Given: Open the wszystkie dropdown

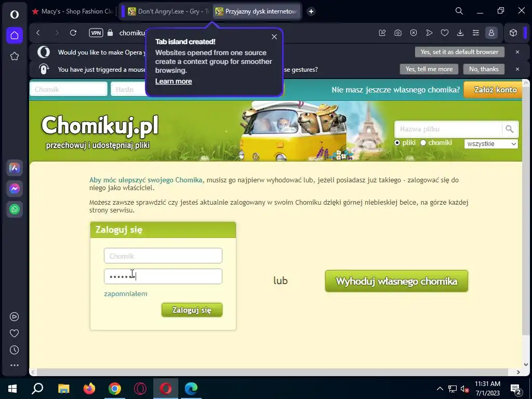Looking at the screenshot, I should coord(491,144).
